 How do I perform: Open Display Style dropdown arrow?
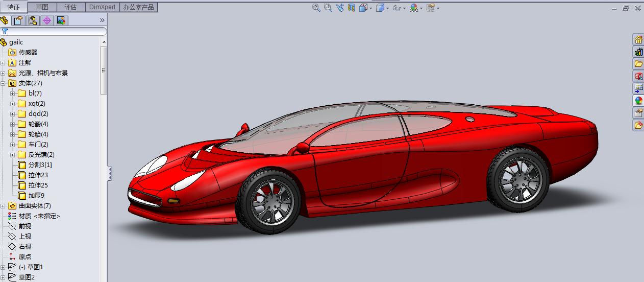(387, 8)
